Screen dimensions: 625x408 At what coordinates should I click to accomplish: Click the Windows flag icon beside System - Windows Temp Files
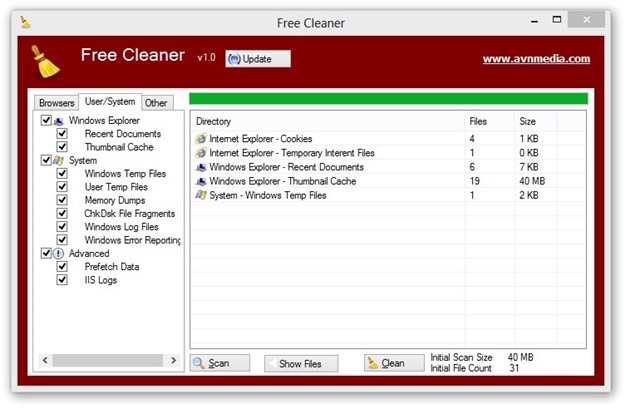(201, 195)
